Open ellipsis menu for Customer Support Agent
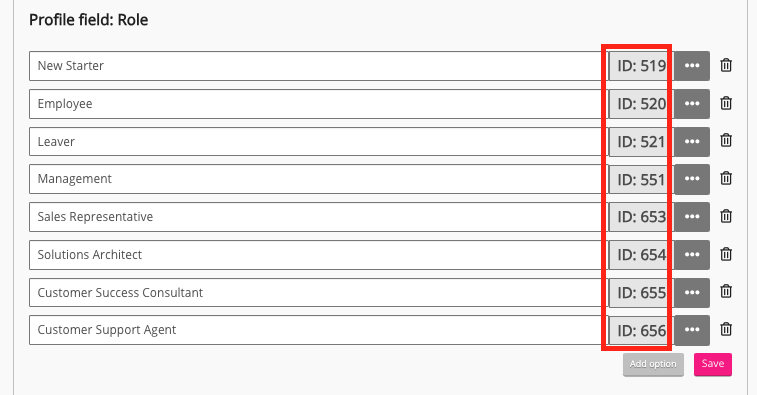This screenshot has height=395, width=757. [x=692, y=330]
